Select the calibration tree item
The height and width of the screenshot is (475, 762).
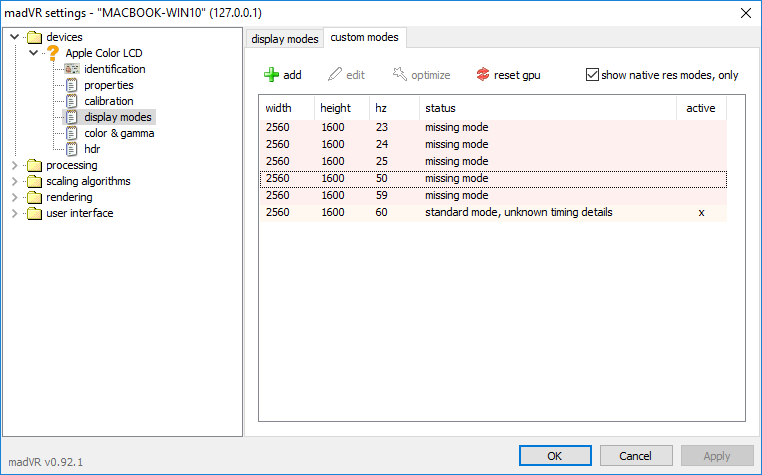pos(108,101)
